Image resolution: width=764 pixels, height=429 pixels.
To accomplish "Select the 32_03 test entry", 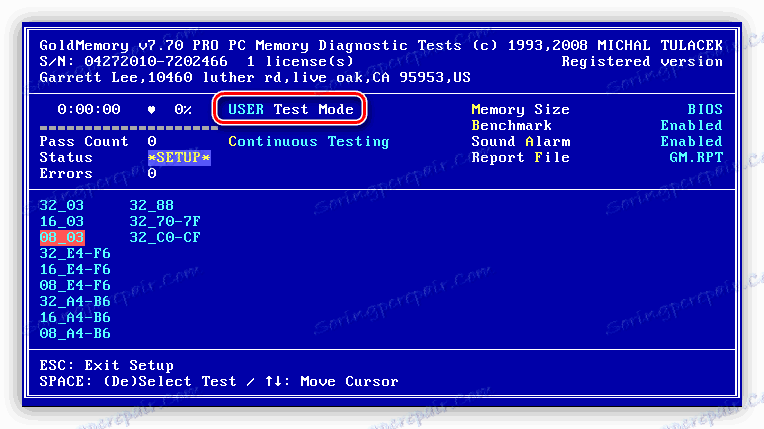I will coord(61,205).
